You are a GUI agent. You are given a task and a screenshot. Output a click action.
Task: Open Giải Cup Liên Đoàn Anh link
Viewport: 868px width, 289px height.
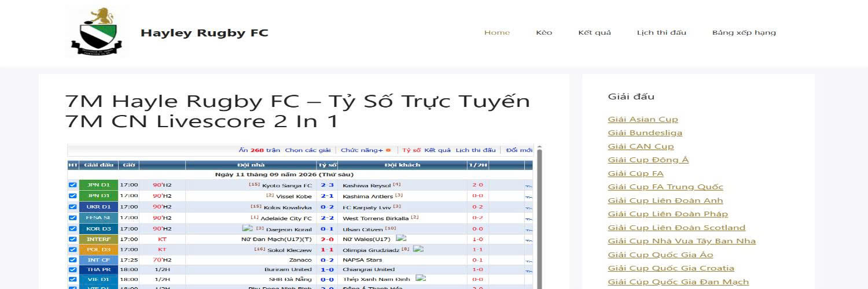(665, 201)
